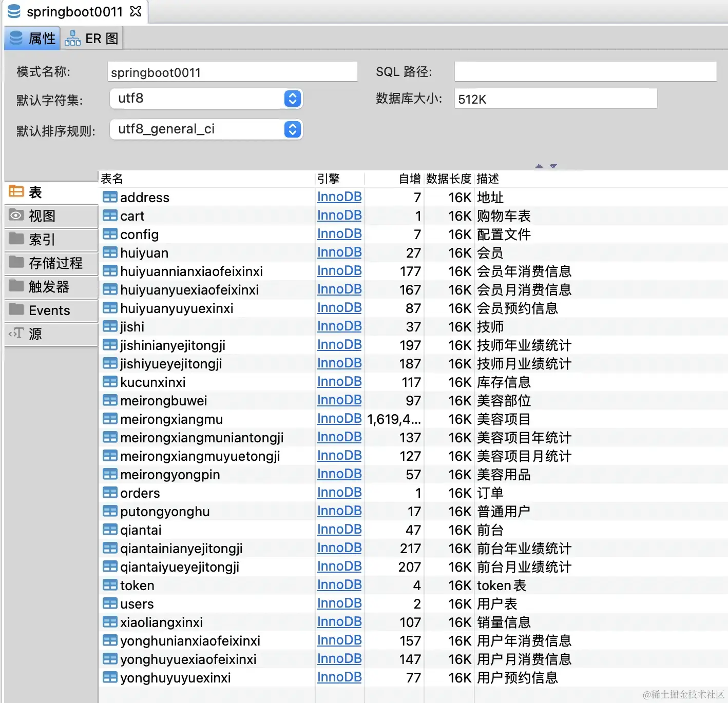Click the database icon on springboot0011 tab
Viewport: 728px width, 703px height.
(x=14, y=11)
